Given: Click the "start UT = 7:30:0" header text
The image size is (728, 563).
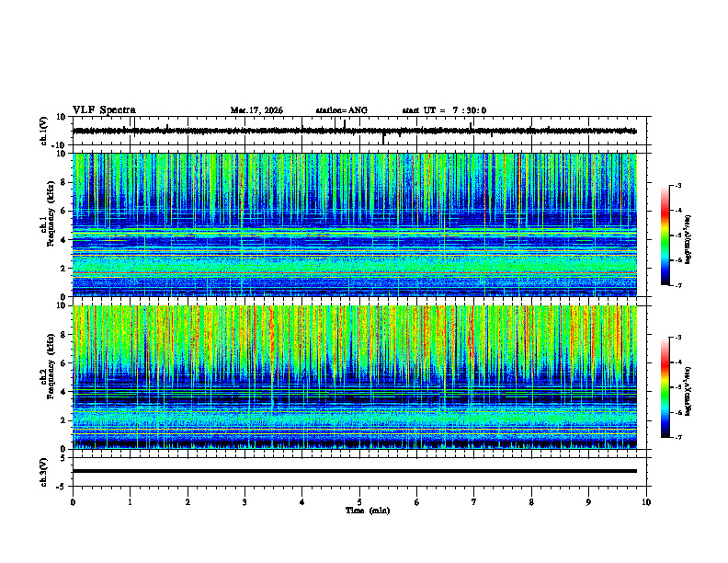Looking at the screenshot, I should click(444, 110).
